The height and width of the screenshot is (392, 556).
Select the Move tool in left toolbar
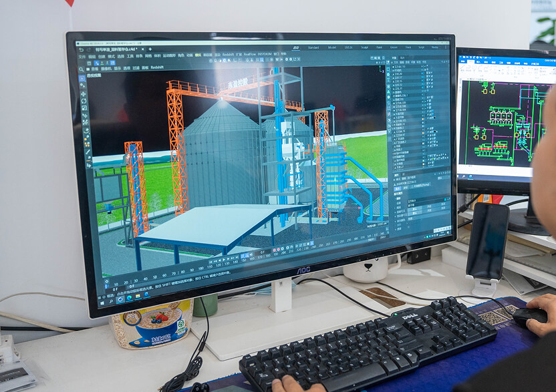pos(84,94)
